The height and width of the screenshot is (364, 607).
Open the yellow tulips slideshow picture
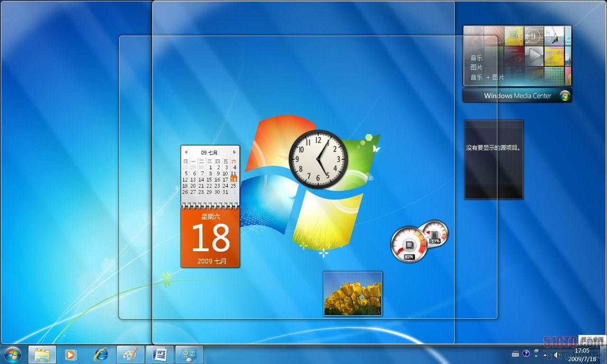(353, 293)
